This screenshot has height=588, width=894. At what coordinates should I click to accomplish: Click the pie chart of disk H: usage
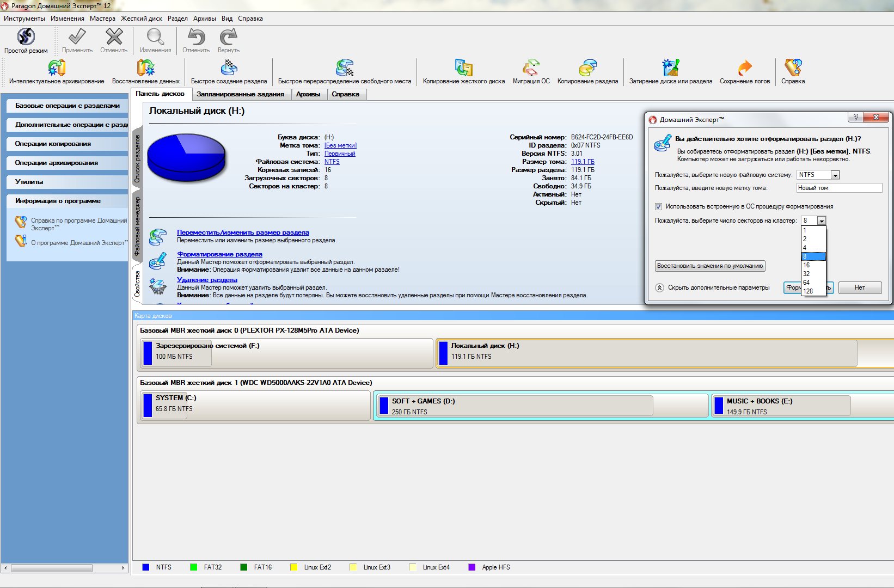point(187,158)
